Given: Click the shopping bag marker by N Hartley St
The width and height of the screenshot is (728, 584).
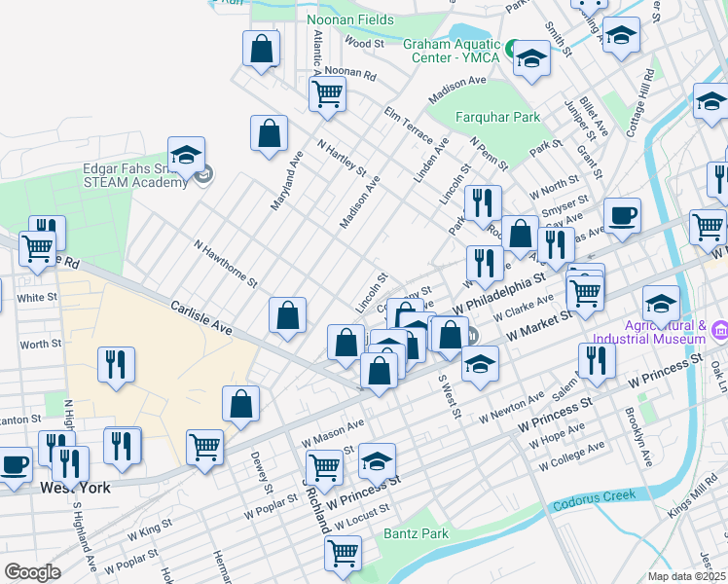Looking at the screenshot, I should pyautogui.click(x=269, y=134).
